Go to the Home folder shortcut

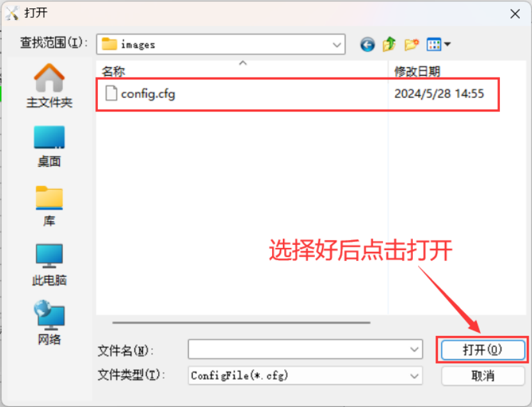coord(49,86)
